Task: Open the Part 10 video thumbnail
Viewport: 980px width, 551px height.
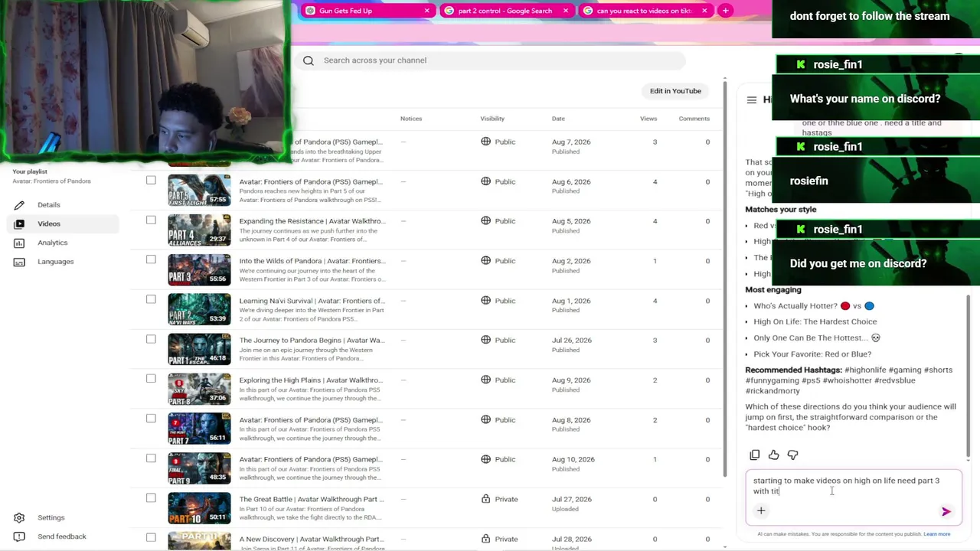Action: (x=199, y=508)
